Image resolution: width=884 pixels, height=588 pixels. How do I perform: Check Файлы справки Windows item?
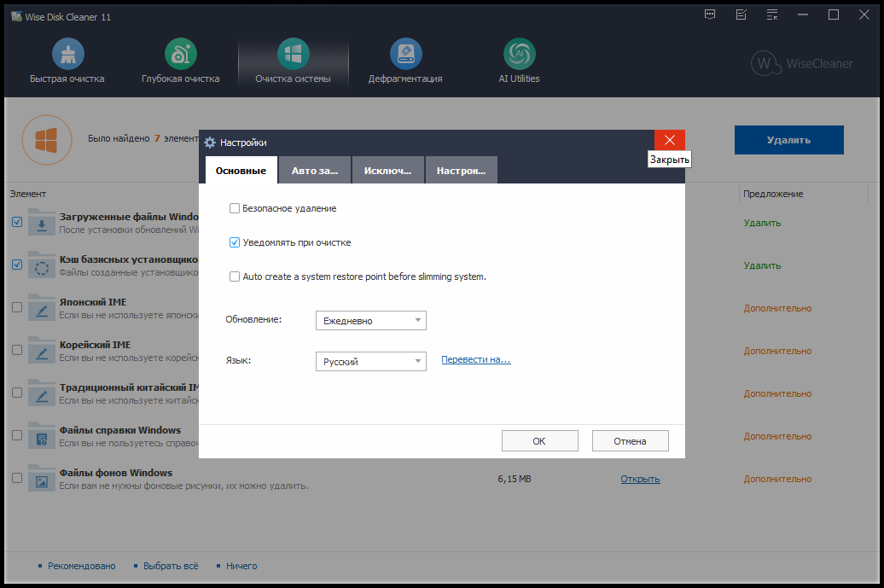pos(17,436)
